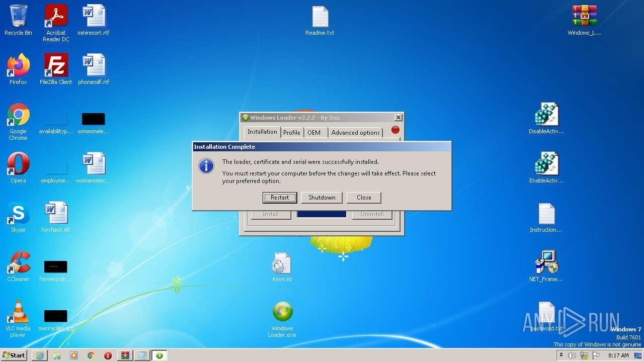Select Windows Loader.exe desktop icon
The height and width of the screenshot is (362, 644).
pyautogui.click(x=282, y=319)
